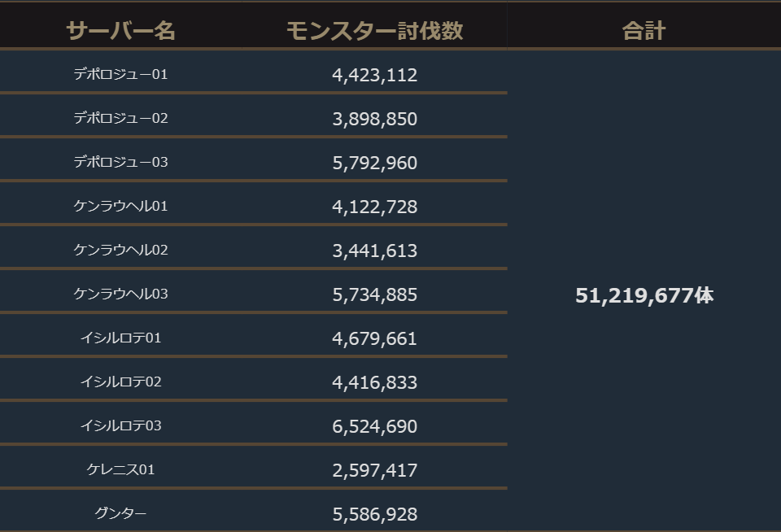
Task: Select the ケンラウヘル01 server name
Action: coord(120,207)
